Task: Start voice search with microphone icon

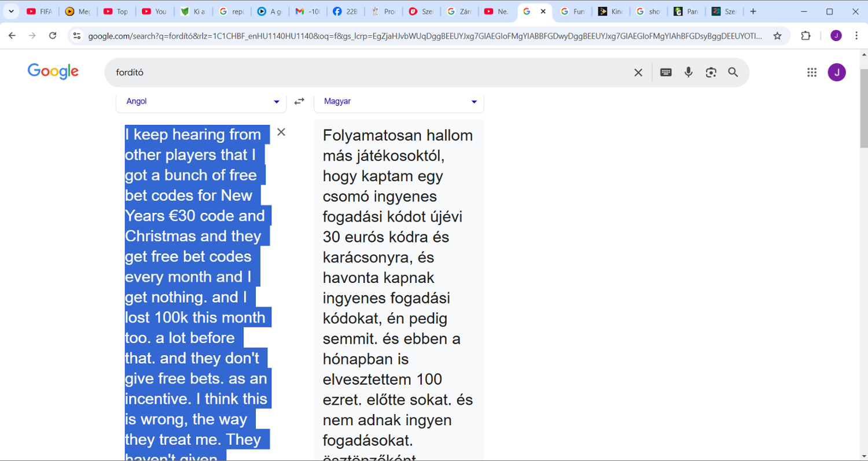Action: click(688, 72)
